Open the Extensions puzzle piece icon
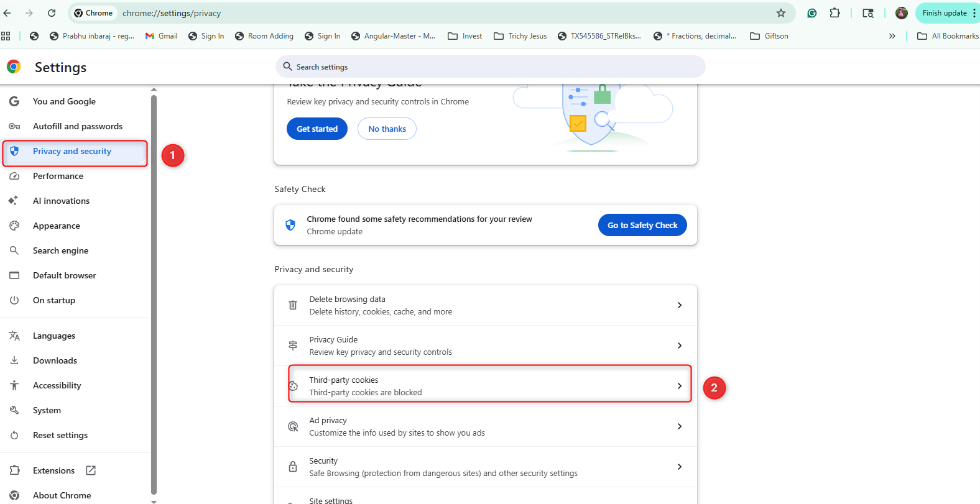This screenshot has width=980, height=504. 834,13
